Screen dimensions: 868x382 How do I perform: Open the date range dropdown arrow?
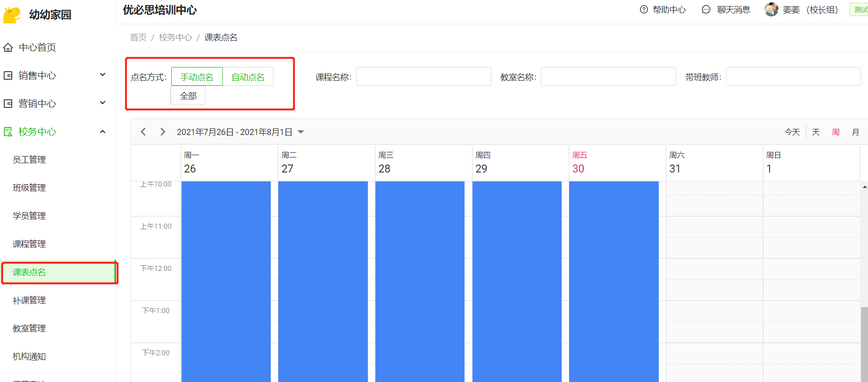pyautogui.click(x=301, y=132)
